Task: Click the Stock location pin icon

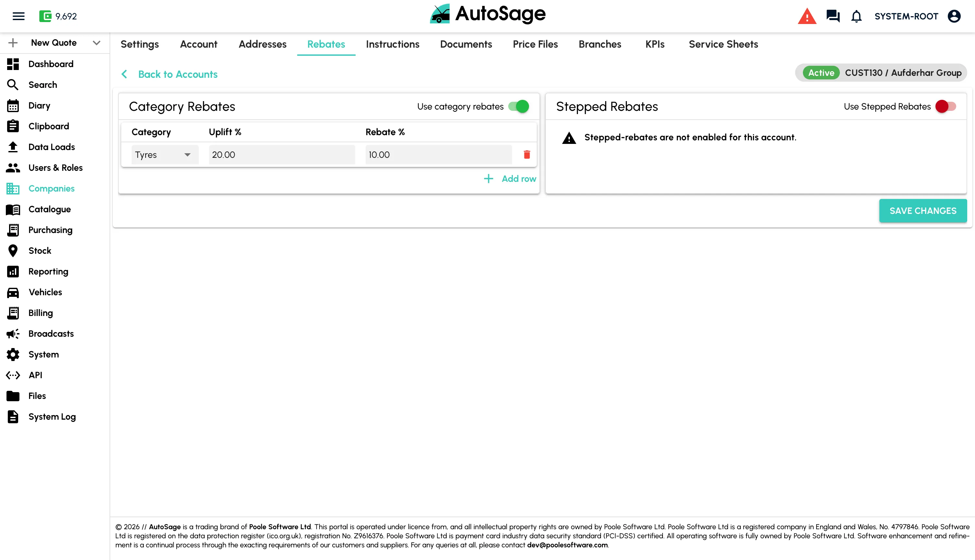Action: click(13, 251)
